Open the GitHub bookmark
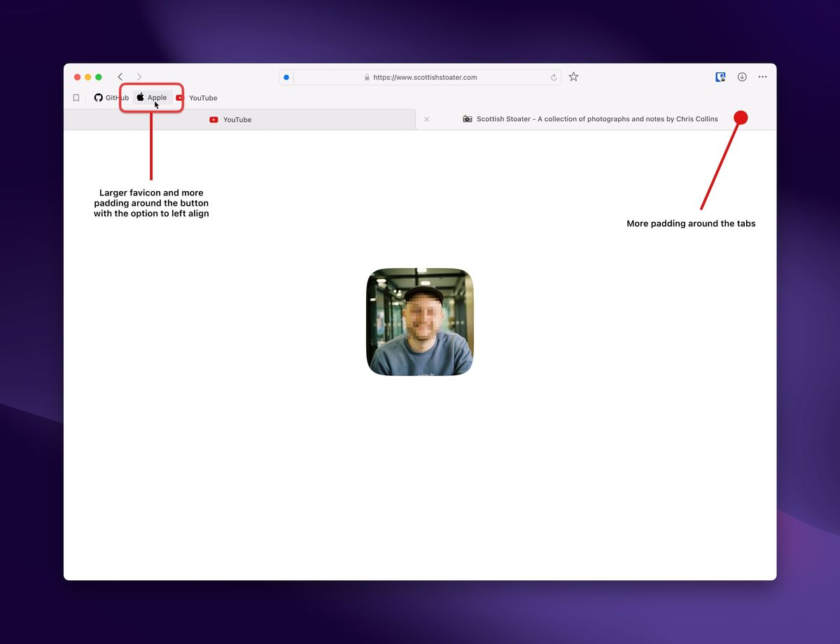This screenshot has width=840, height=644. pos(111,98)
